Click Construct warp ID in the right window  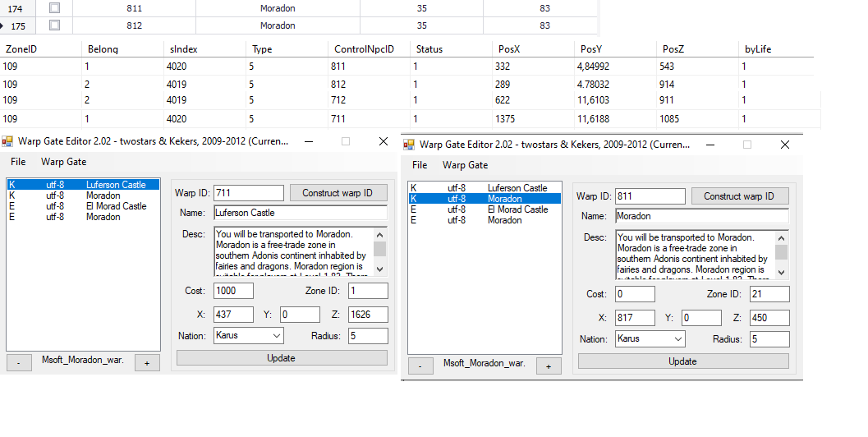pyautogui.click(x=739, y=196)
